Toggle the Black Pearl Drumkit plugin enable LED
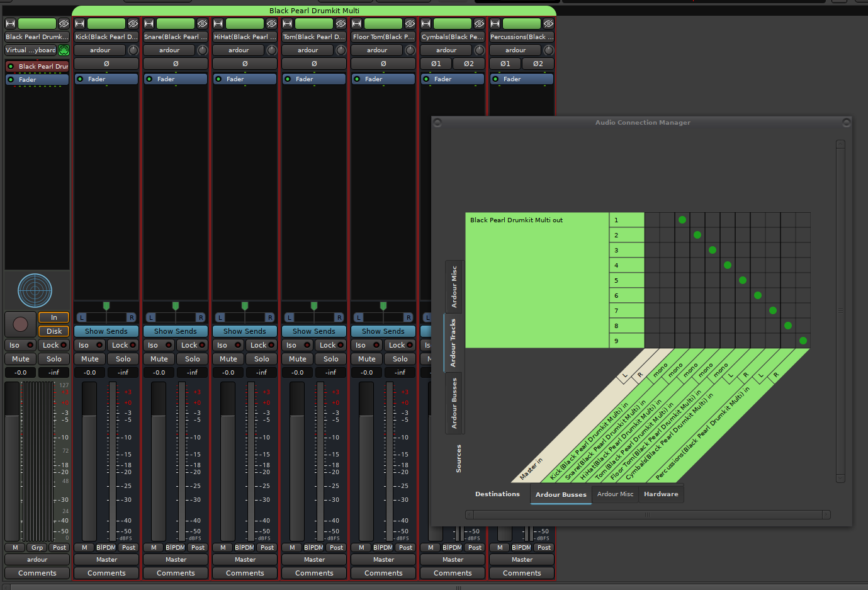 point(11,66)
